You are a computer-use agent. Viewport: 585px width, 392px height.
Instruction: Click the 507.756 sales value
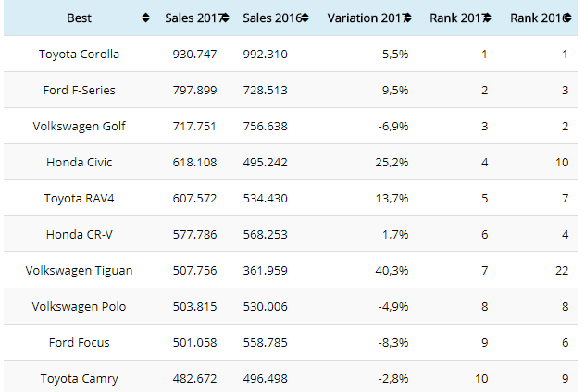[x=194, y=271]
